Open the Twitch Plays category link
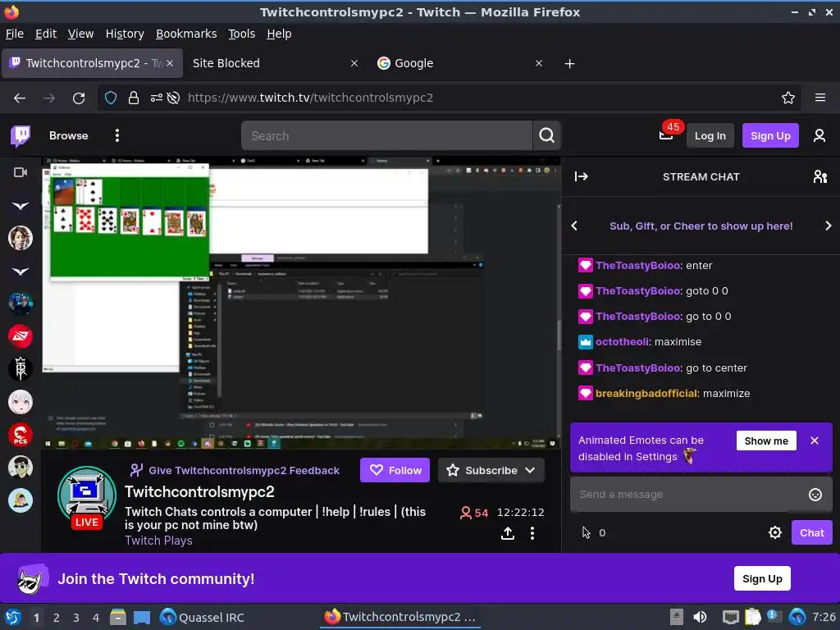 pyautogui.click(x=158, y=541)
